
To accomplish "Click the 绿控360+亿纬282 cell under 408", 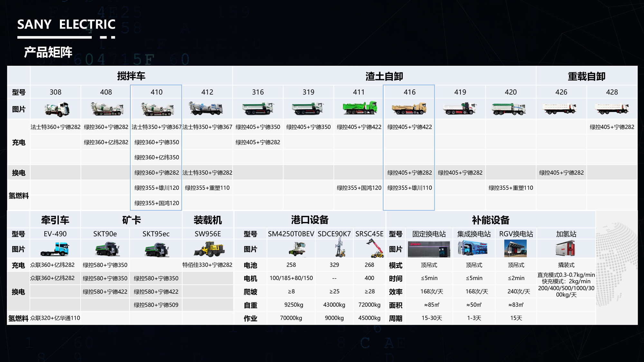I will (x=106, y=142).
